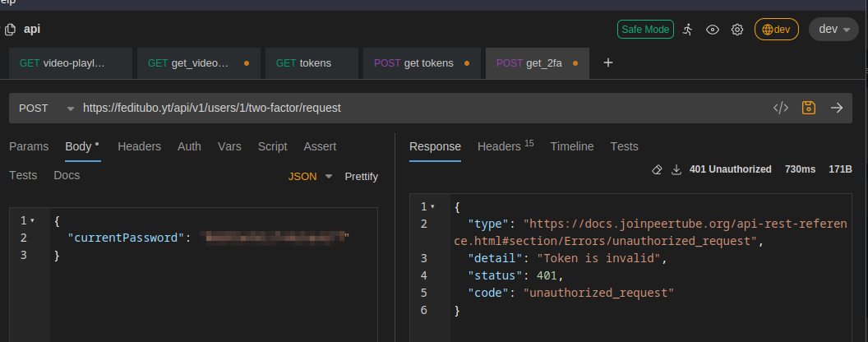Image resolution: width=868 pixels, height=342 pixels.
Task: Click the blurred password value
Action: click(x=275, y=238)
